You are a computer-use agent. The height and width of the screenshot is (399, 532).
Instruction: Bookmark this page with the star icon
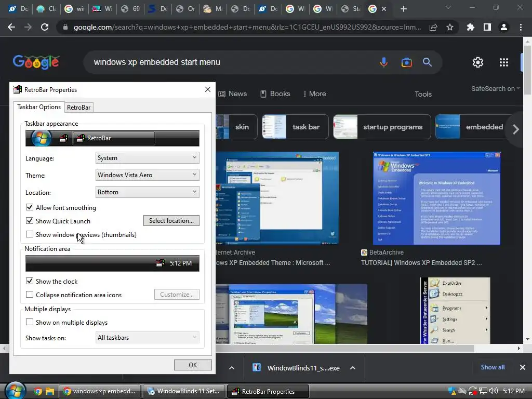[x=450, y=27]
